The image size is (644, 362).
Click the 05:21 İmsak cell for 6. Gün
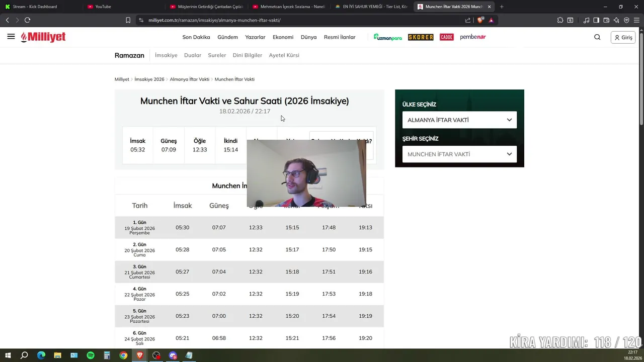tap(183, 338)
